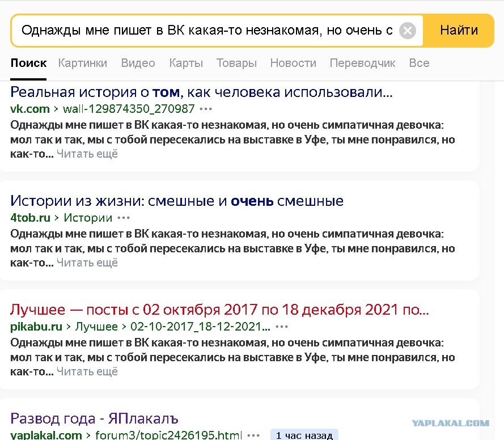Follow the yaplakal.com domain link
This screenshot has height=440, width=504.
(x=46, y=435)
